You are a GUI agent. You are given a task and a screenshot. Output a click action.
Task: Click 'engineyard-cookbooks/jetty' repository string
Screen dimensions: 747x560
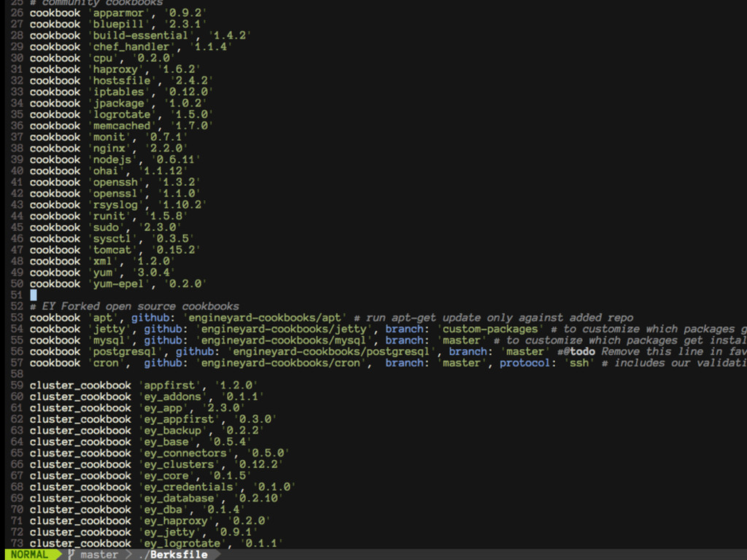[x=284, y=329]
